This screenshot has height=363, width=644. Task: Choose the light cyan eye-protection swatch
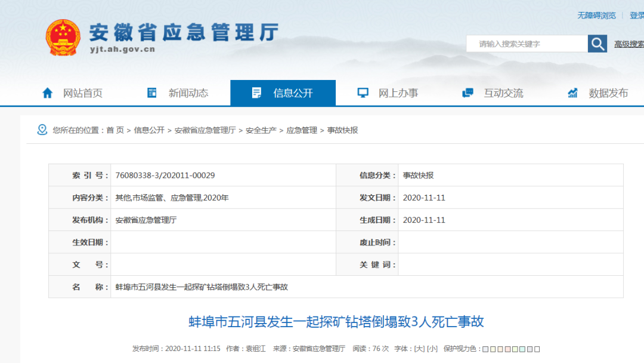[x=522, y=349]
